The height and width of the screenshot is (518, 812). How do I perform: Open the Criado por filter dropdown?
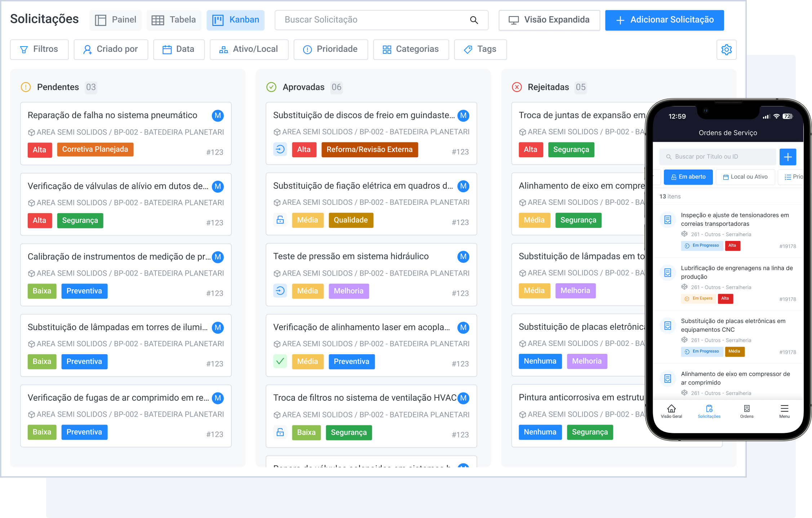point(111,49)
